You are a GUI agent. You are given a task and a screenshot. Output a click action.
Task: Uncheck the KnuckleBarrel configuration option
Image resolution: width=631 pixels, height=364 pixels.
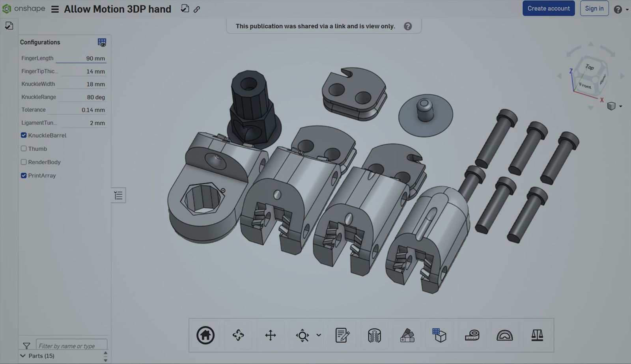(24, 135)
